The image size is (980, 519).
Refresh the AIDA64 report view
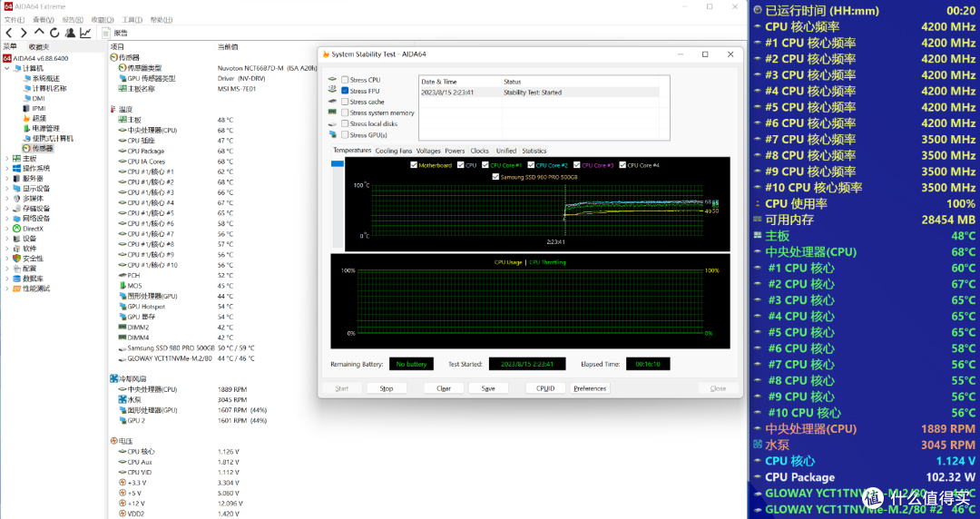point(54,33)
